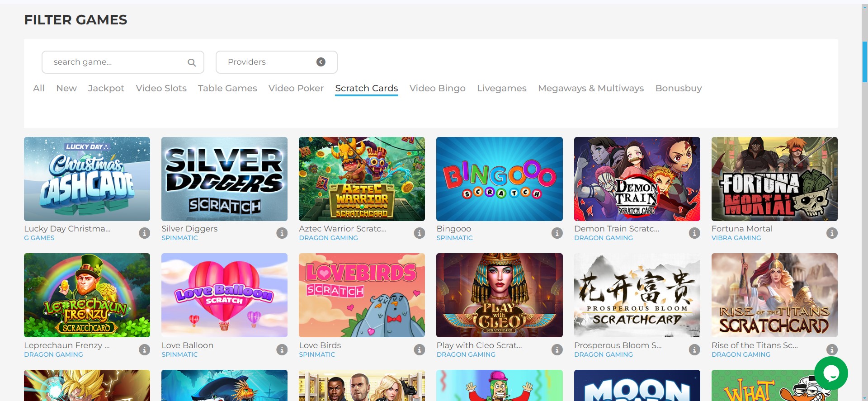Click G GAMES provider link

click(39, 238)
